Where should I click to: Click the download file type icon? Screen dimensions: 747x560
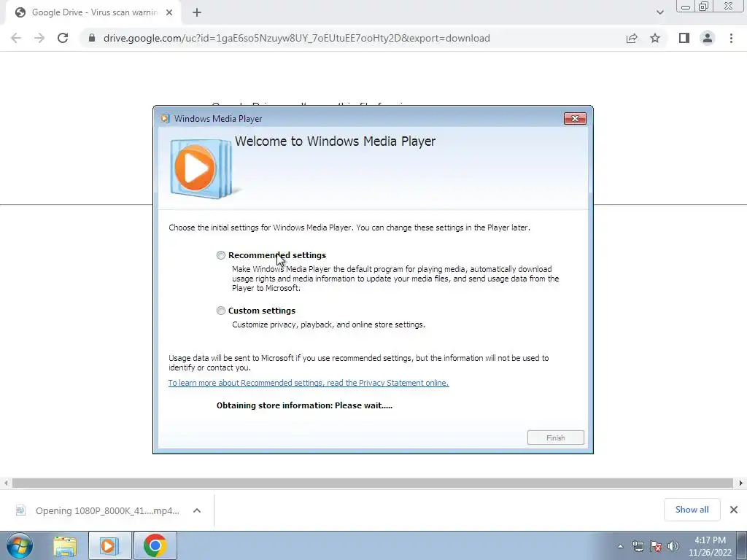[x=20, y=510]
